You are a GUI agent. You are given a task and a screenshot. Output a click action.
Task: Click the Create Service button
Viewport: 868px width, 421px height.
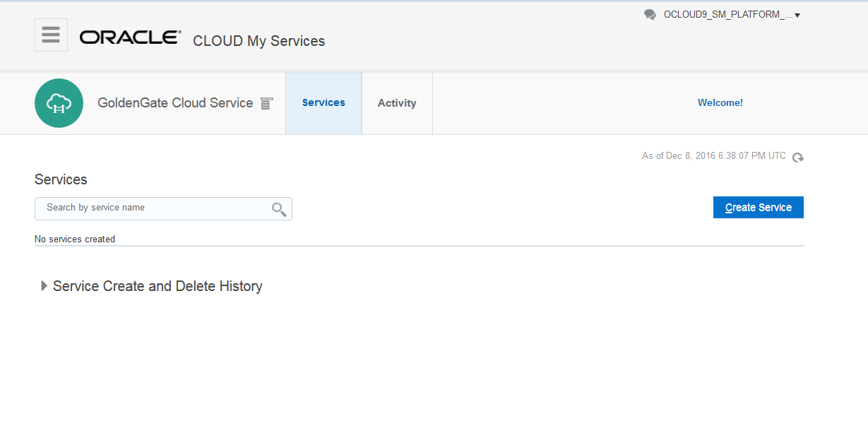758,207
